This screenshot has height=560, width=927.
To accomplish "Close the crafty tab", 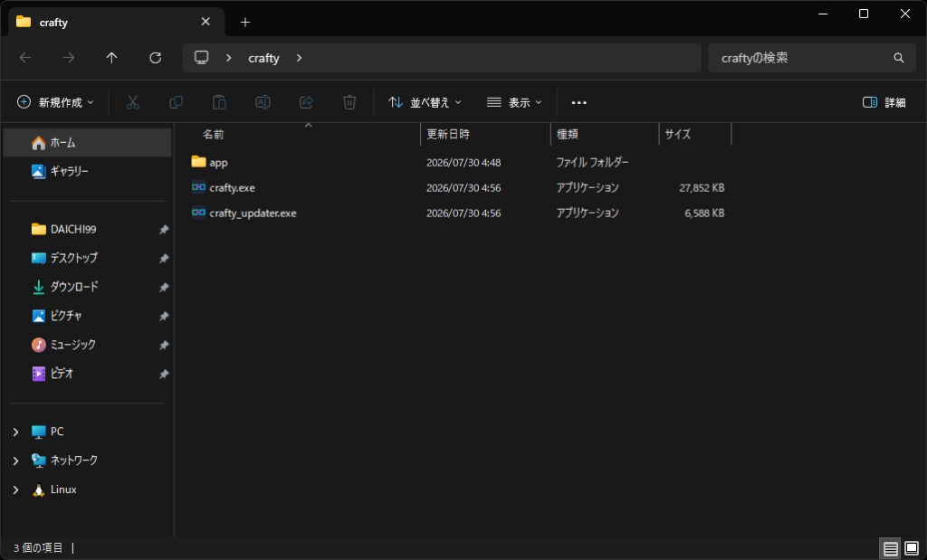I will coord(205,22).
